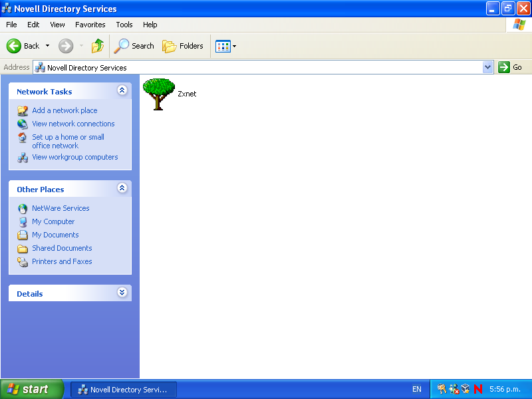
Task: Expand the address bar dropdown
Action: [488, 67]
